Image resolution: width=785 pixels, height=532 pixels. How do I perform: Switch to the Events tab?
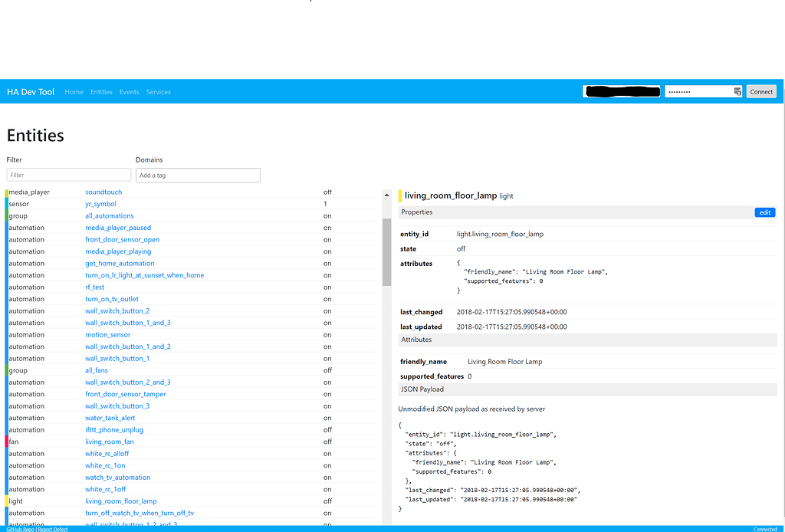pyautogui.click(x=129, y=91)
